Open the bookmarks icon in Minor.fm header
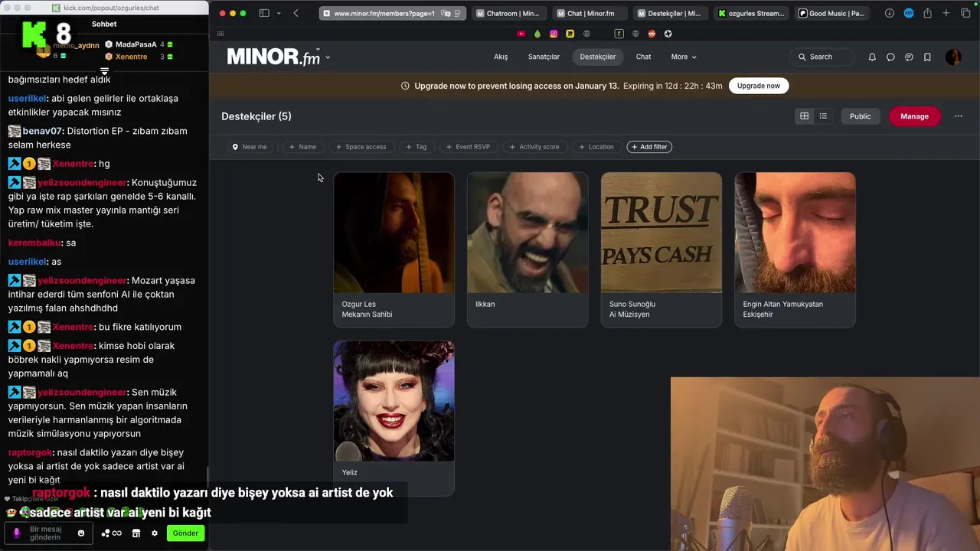 tap(927, 57)
